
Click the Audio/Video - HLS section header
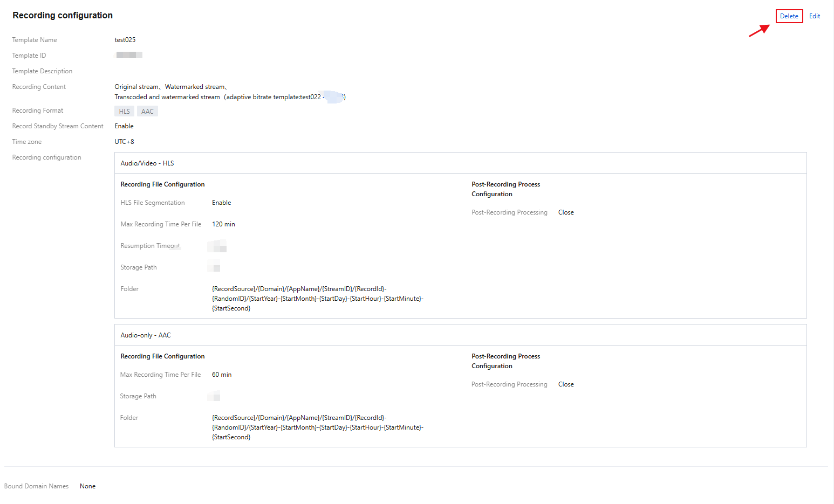click(147, 163)
